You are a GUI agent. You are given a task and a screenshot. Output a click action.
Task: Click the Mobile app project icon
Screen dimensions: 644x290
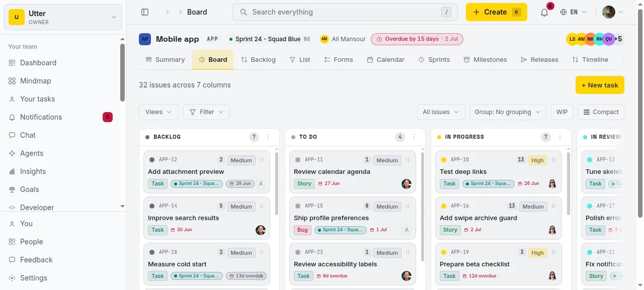click(x=145, y=39)
